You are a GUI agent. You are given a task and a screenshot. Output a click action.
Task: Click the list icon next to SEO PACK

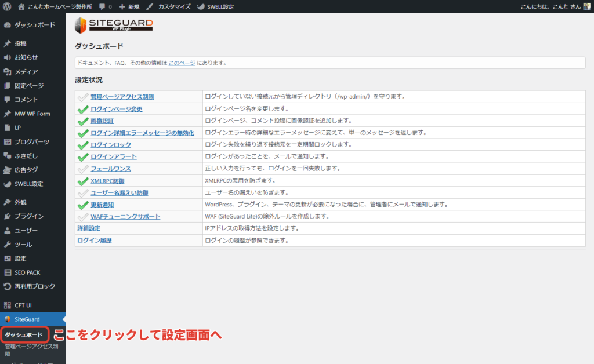[7, 272]
